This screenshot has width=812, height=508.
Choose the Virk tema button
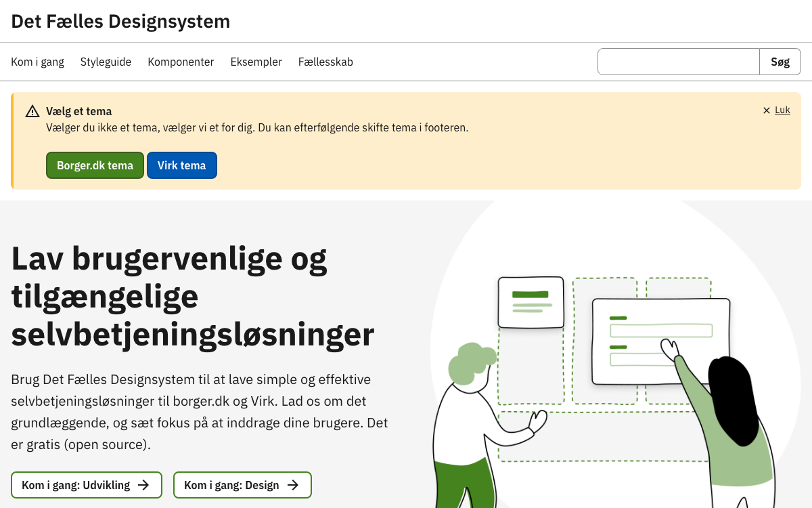pyautogui.click(x=182, y=165)
